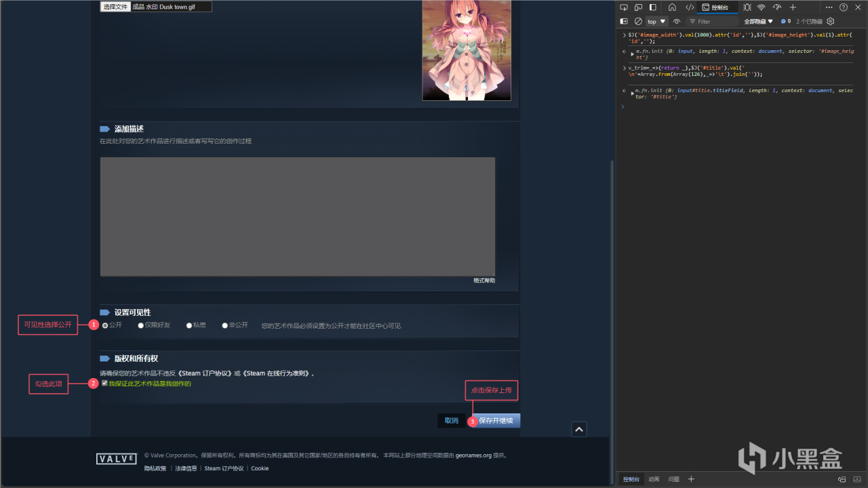Open the Steam 订户协议 footer link
868x488 pixels.
[224, 468]
